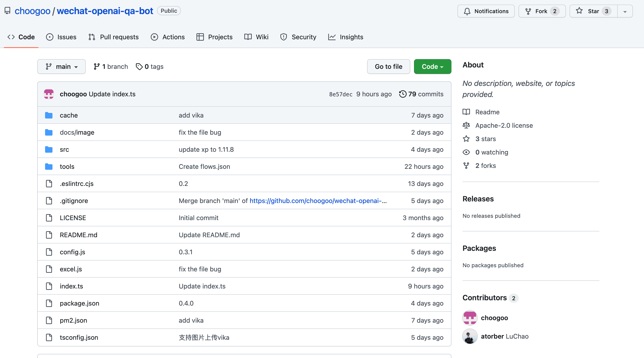644x358 pixels.
Task: Open commit hash 8e57dec
Action: click(341, 94)
